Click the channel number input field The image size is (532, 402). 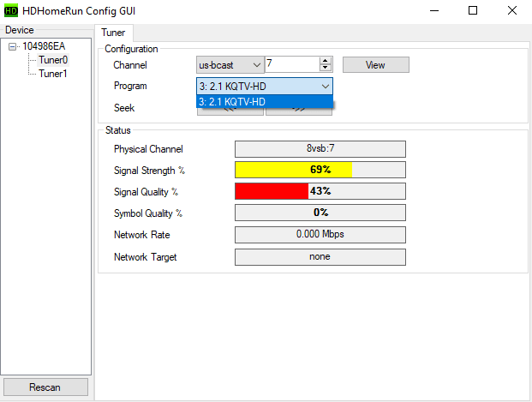pos(292,64)
